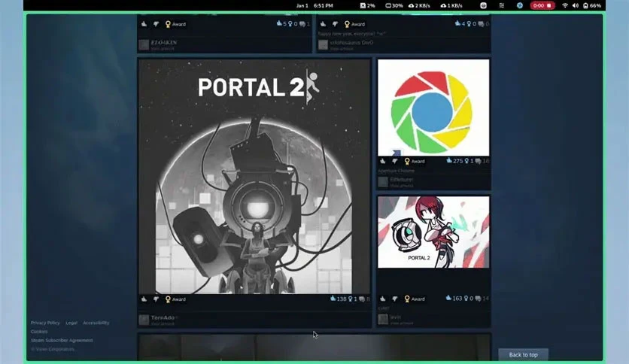629x364 pixels.
Task: Give an Award to ELOAKIN's artwork
Action: [176, 24]
